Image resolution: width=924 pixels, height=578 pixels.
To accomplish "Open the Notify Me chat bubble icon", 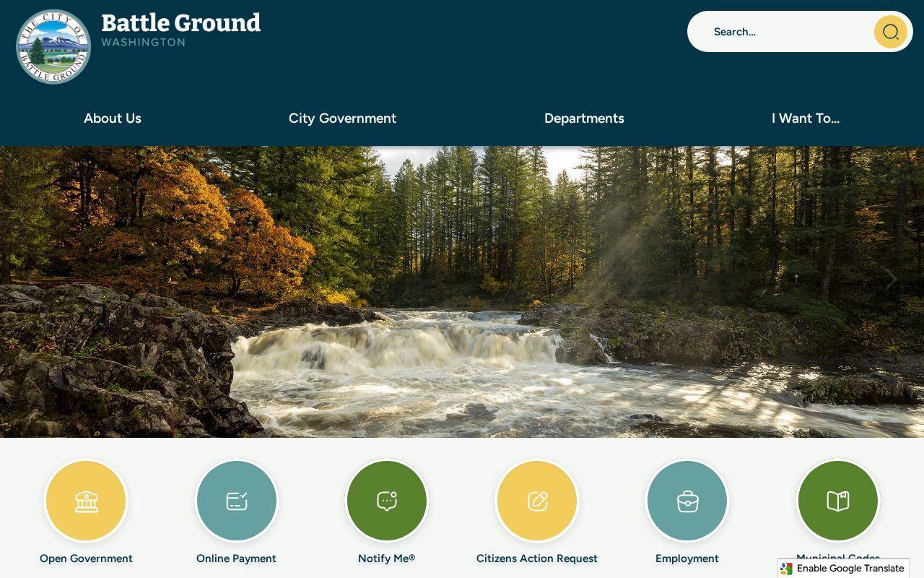I will point(387,501).
